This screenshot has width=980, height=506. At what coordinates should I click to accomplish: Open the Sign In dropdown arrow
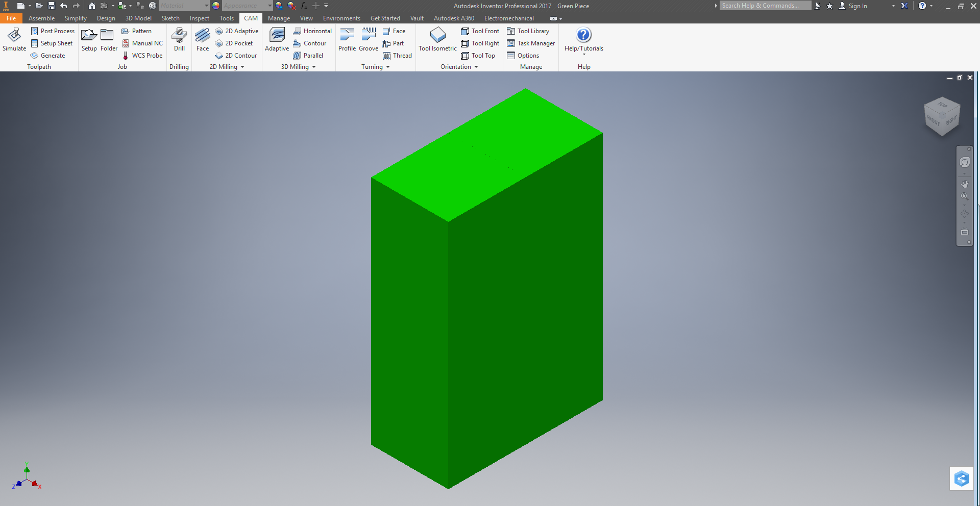(893, 6)
